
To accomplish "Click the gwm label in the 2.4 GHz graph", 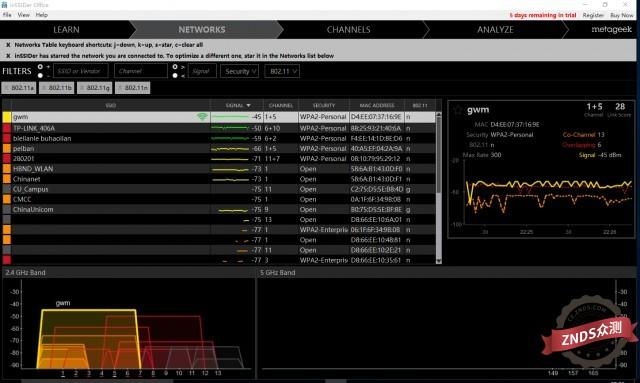I will 63,303.
